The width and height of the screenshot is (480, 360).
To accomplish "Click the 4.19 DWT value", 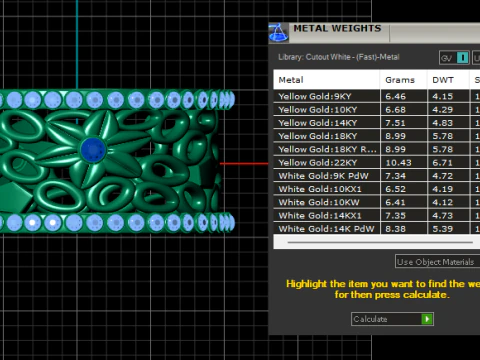I will (443, 189).
